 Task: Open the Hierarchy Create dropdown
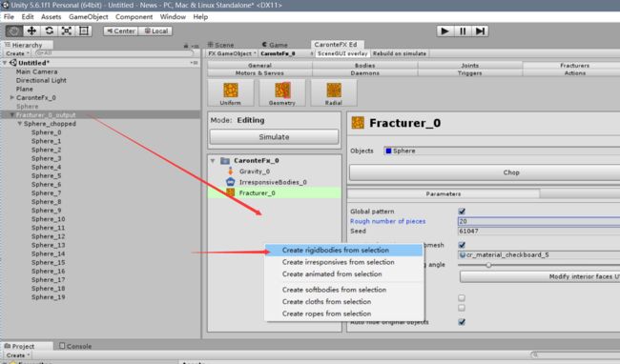pos(17,53)
